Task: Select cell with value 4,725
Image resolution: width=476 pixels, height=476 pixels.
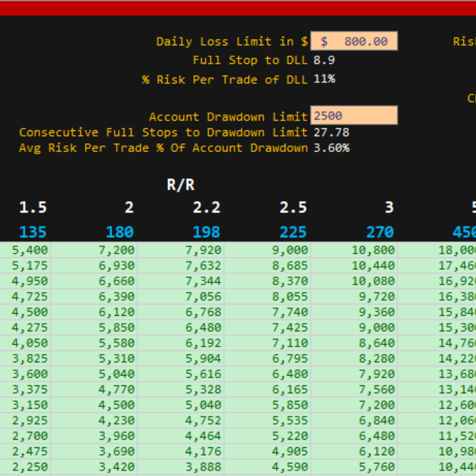Action: click(25, 296)
